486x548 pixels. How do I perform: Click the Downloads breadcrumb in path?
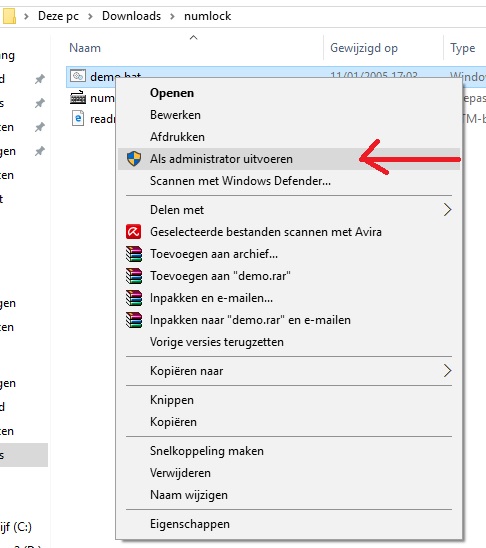point(131,16)
